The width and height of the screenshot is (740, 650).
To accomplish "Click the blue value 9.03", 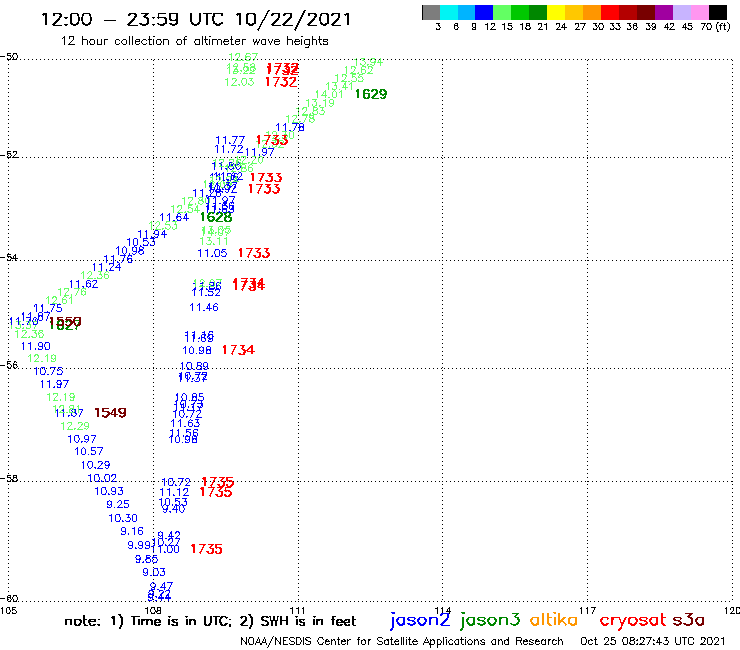I will pyautogui.click(x=154, y=572).
